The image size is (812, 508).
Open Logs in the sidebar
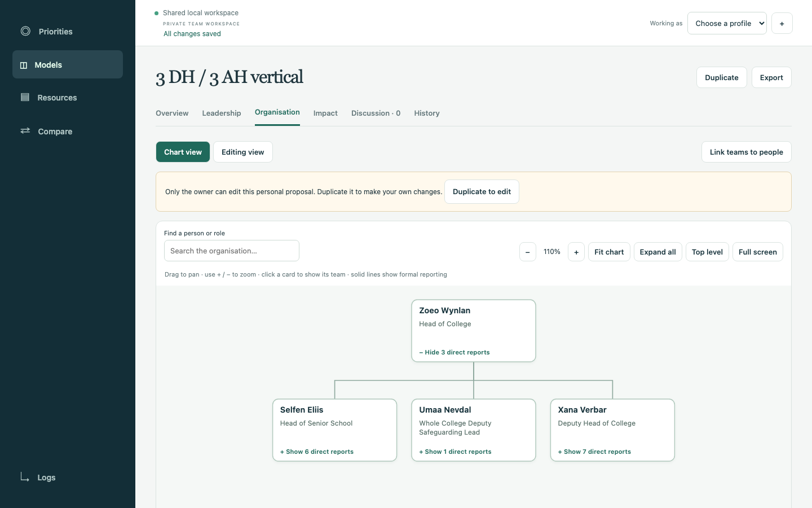coord(68,477)
